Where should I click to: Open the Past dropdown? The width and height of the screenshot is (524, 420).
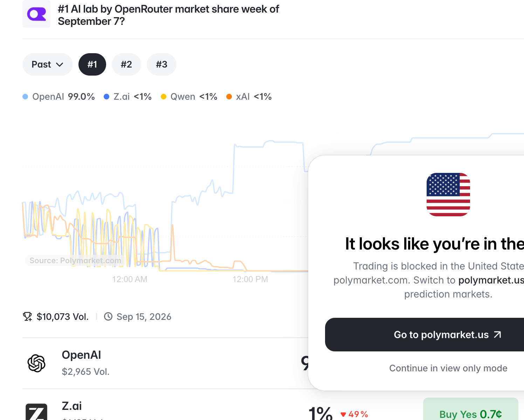point(48,64)
